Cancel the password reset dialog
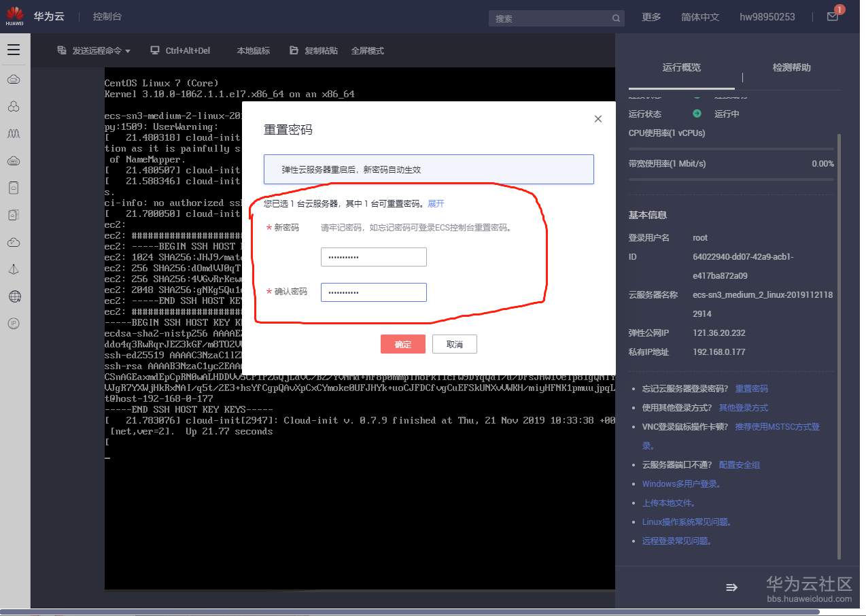The height and width of the screenshot is (616, 866). pyautogui.click(x=455, y=344)
